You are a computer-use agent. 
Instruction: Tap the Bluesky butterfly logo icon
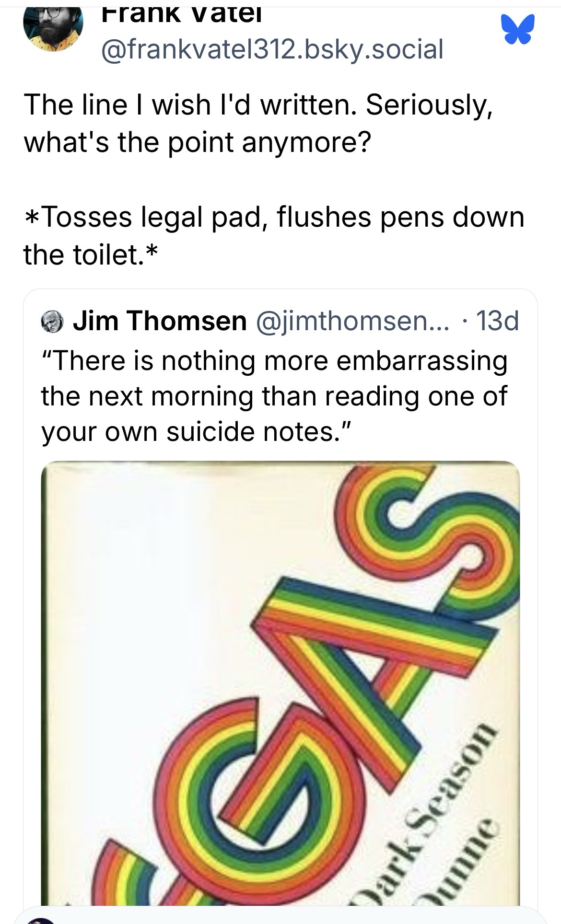tap(518, 30)
